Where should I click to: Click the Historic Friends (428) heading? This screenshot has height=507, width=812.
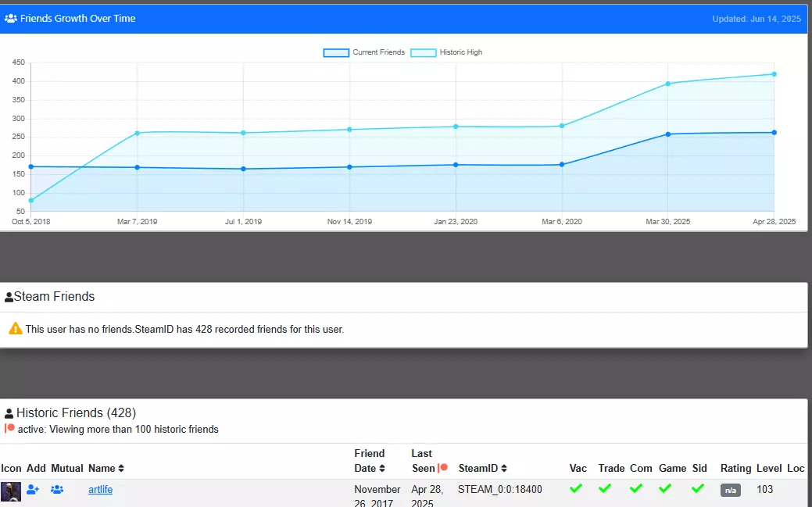tap(76, 412)
